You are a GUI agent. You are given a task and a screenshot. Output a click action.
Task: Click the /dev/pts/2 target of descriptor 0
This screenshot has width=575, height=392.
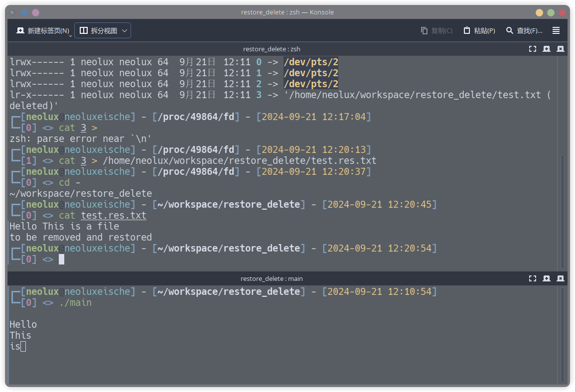pyautogui.click(x=311, y=62)
